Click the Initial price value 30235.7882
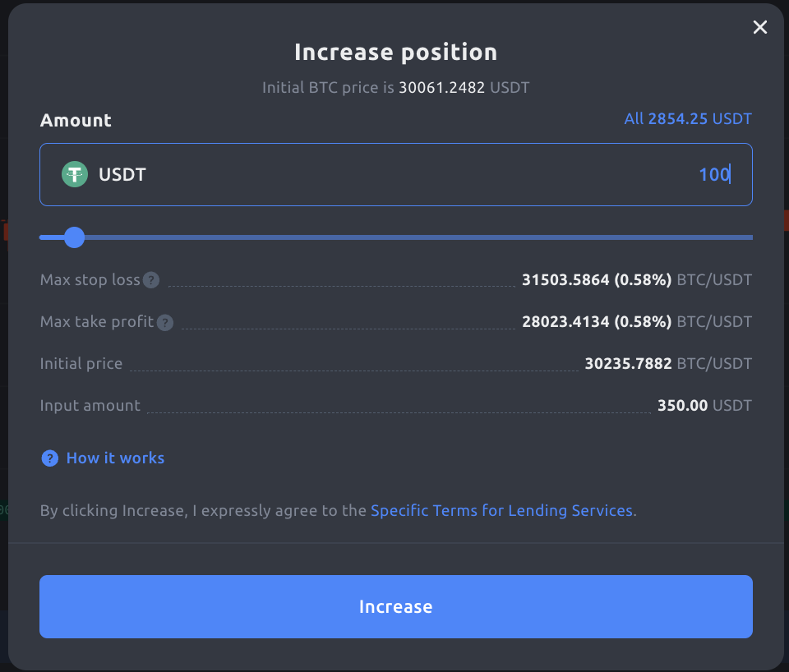The width and height of the screenshot is (789, 672). click(x=628, y=364)
